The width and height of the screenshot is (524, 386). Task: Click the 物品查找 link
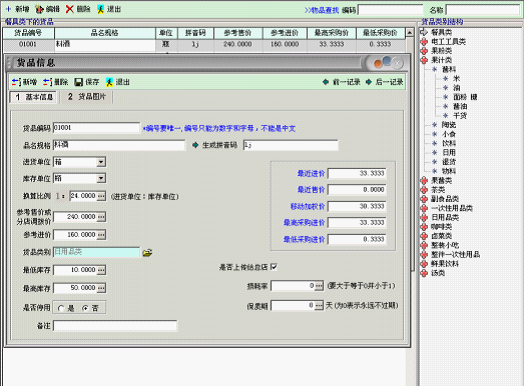pyautogui.click(x=322, y=10)
